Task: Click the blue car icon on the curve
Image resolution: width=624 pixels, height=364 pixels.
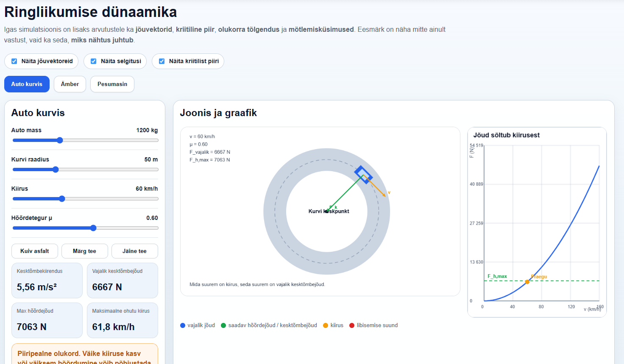Action: [363, 175]
